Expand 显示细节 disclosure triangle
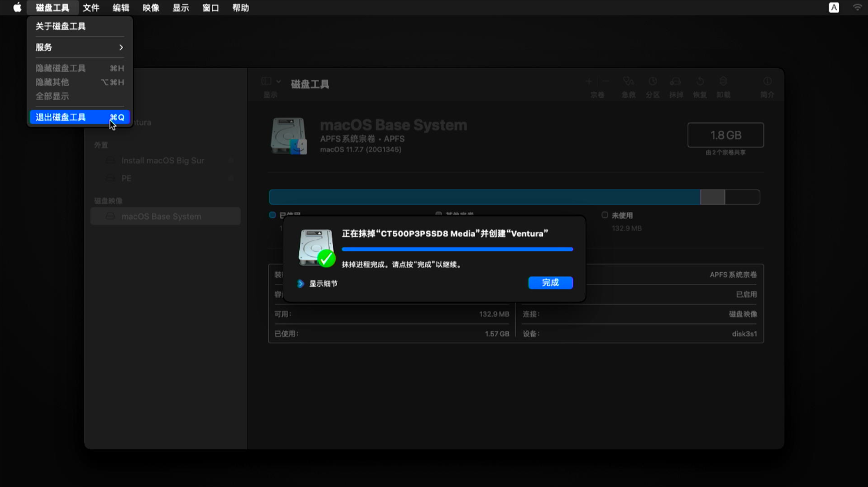The height and width of the screenshot is (487, 868). pos(301,284)
